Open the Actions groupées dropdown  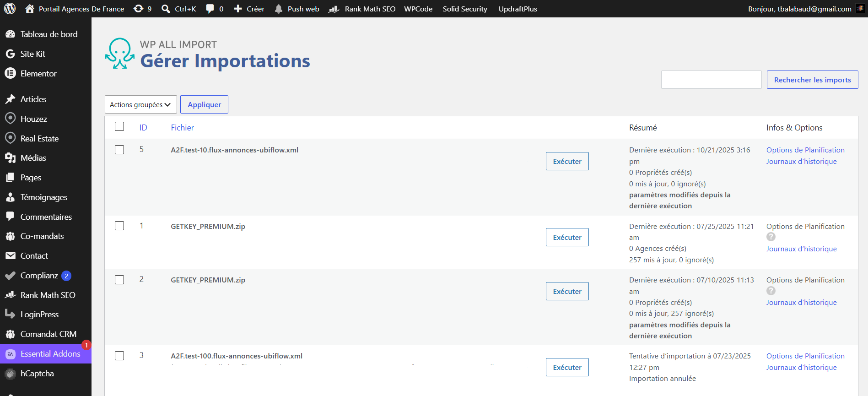[x=141, y=104]
